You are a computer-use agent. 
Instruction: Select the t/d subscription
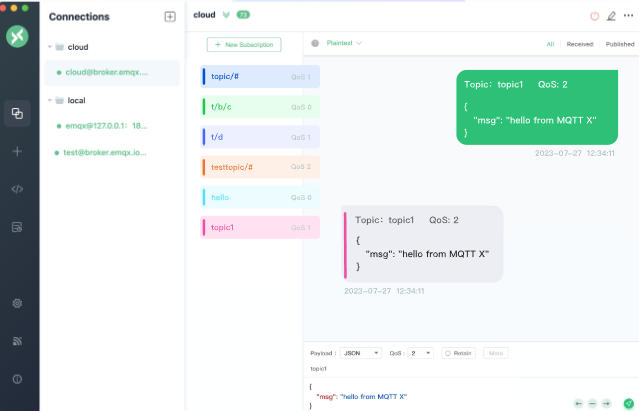coord(260,137)
